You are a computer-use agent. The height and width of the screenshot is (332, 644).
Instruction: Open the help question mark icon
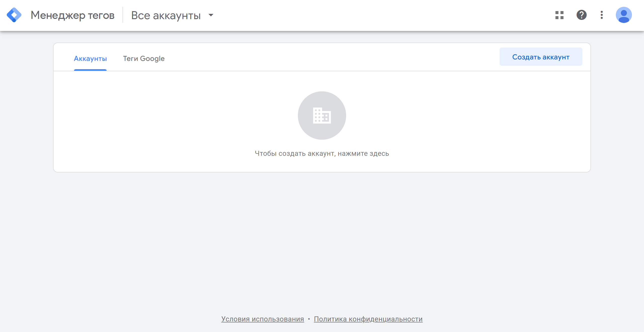point(581,15)
